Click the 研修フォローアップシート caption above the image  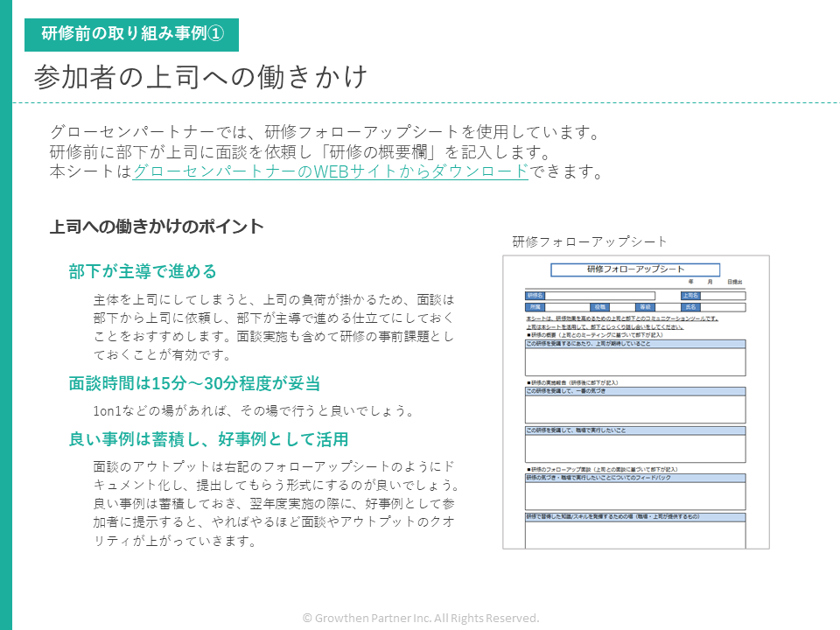(590, 241)
